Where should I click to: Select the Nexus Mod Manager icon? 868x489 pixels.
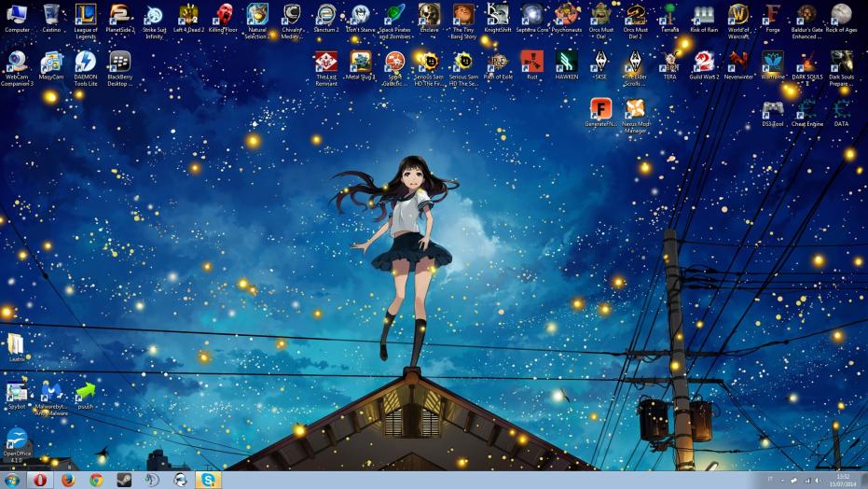click(x=636, y=115)
